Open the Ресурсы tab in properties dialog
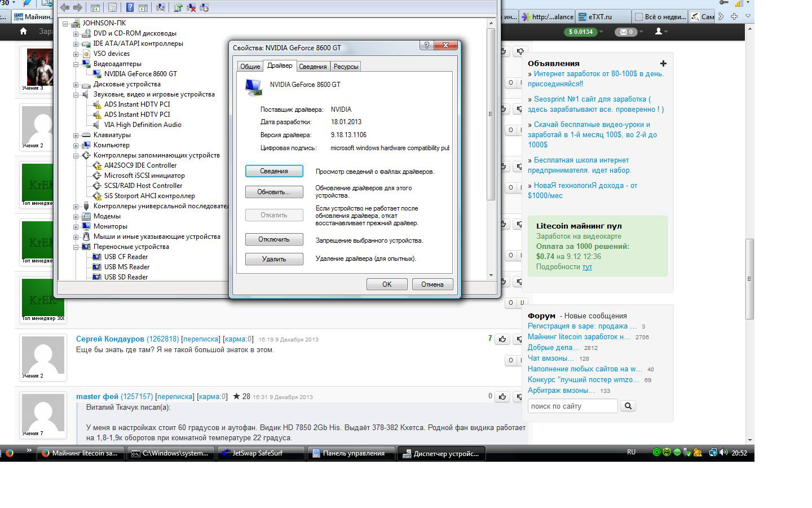812x508 pixels. (x=346, y=67)
